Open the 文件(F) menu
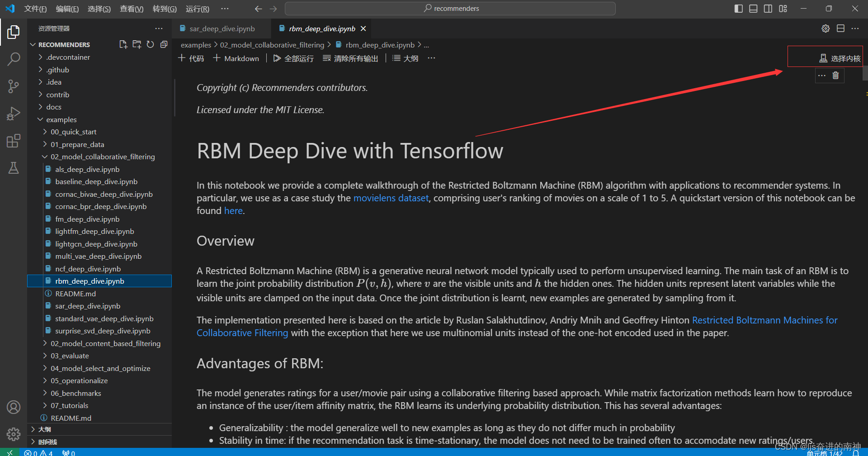This screenshot has height=456, width=868. 35,9
